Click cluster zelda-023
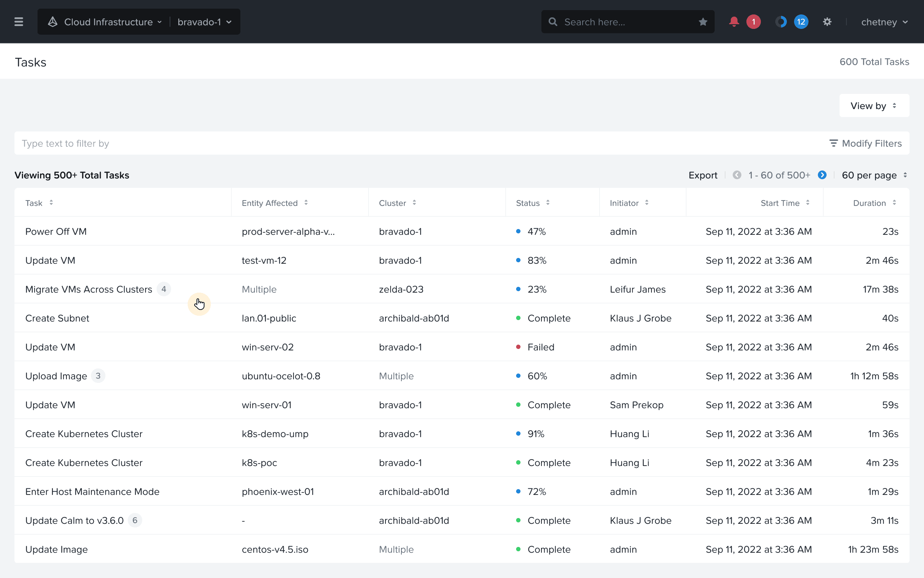Image resolution: width=924 pixels, height=578 pixels. (401, 289)
